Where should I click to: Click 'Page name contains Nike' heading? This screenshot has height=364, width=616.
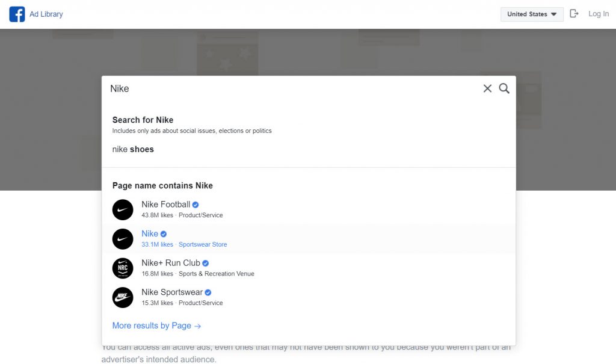click(162, 185)
